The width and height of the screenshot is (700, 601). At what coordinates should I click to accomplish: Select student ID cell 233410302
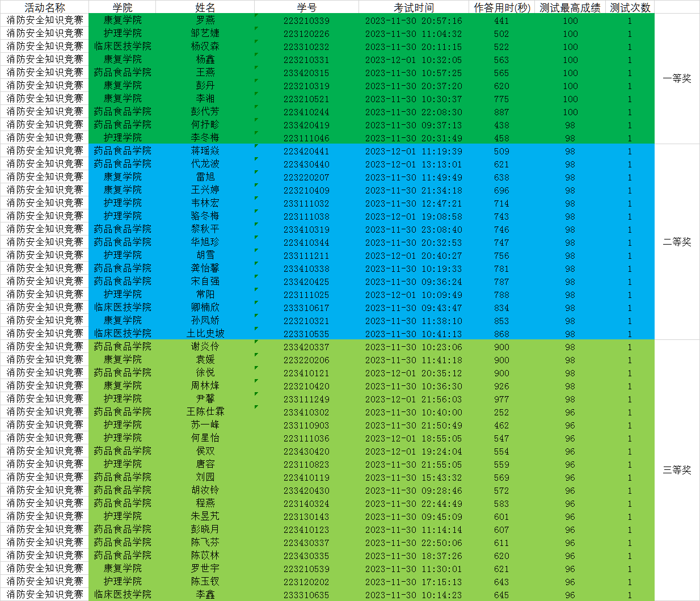pos(306,412)
